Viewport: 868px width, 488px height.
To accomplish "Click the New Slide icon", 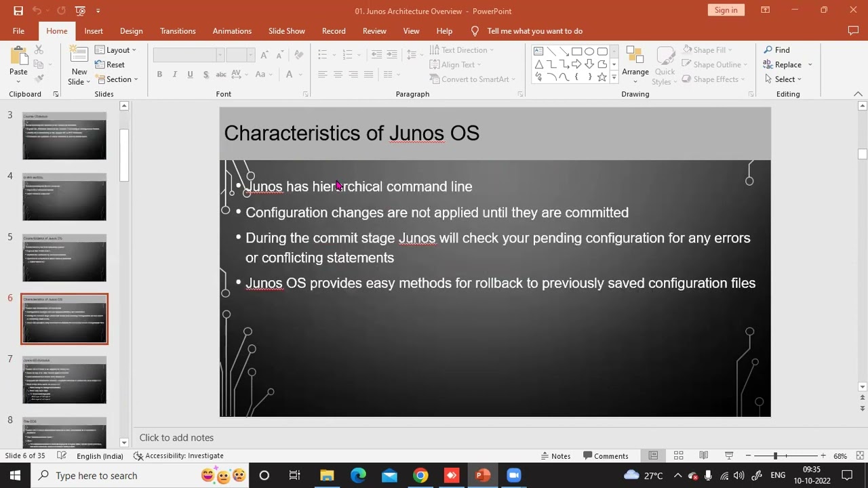I will (79, 56).
